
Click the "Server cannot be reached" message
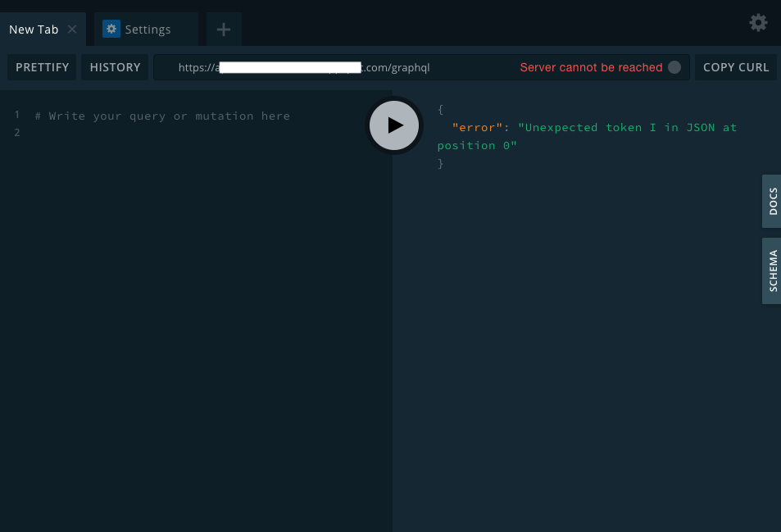(x=591, y=67)
